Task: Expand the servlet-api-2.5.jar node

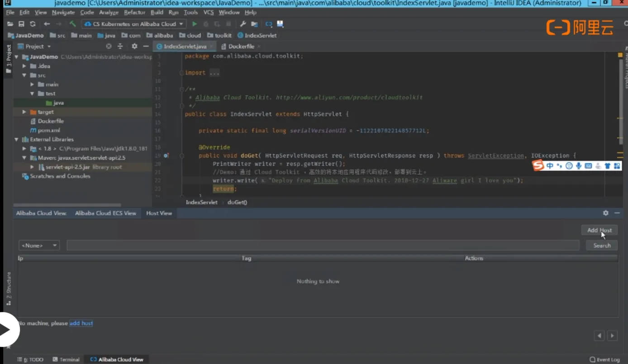Action: coord(32,167)
